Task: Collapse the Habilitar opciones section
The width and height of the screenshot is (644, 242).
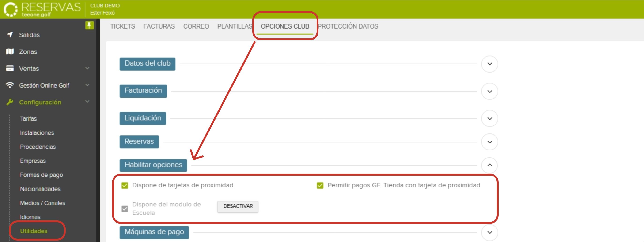Action: (x=489, y=165)
